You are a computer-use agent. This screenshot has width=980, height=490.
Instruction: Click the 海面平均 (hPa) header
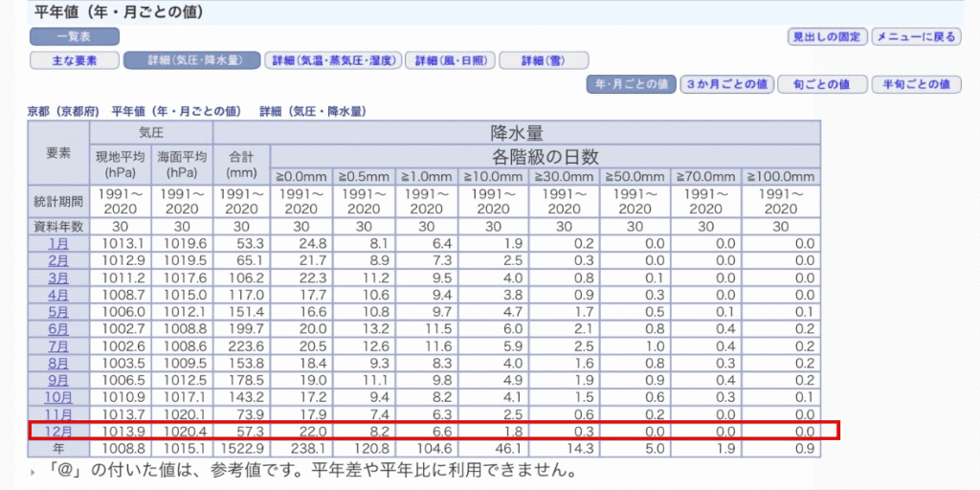(x=182, y=165)
